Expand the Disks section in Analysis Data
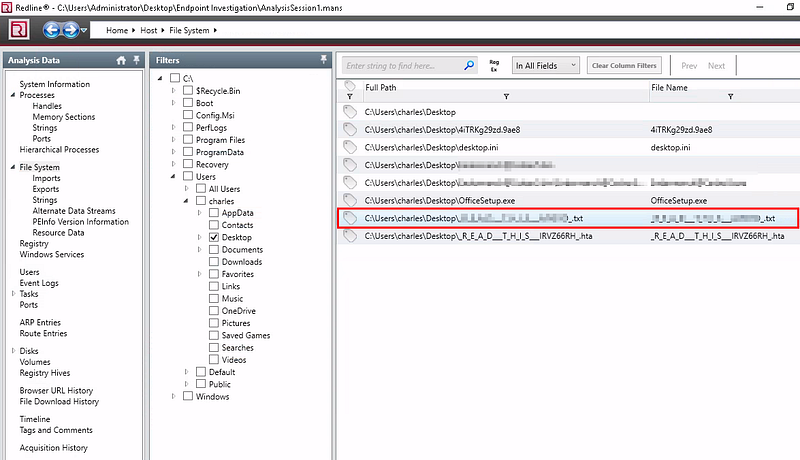This screenshot has width=800, height=460. 13,350
